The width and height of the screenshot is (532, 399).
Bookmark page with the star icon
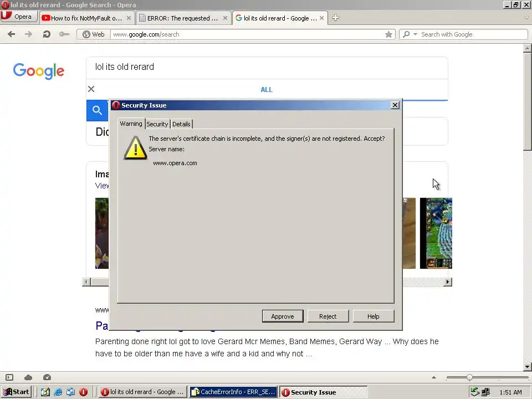[x=389, y=34]
